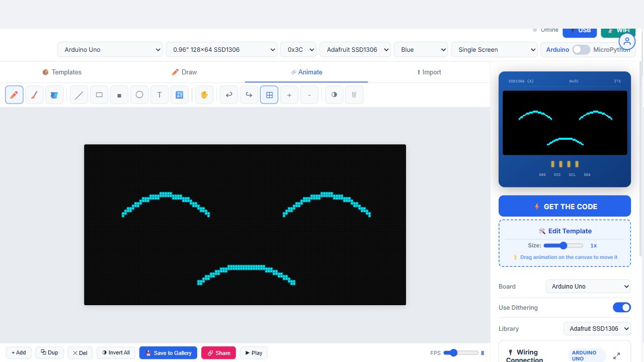644x362 pixels.
Task: Switch to the Animate tab
Action: (306, 72)
